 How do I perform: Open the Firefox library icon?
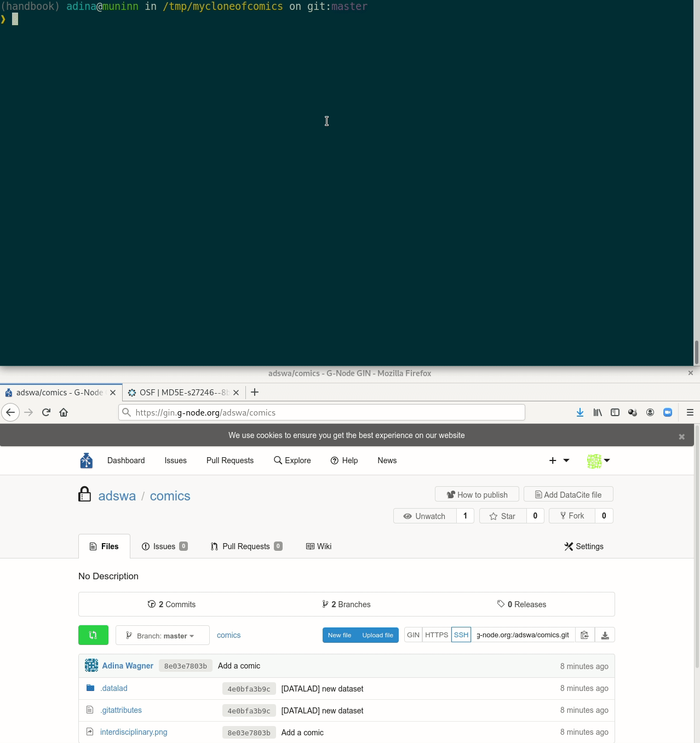(598, 412)
